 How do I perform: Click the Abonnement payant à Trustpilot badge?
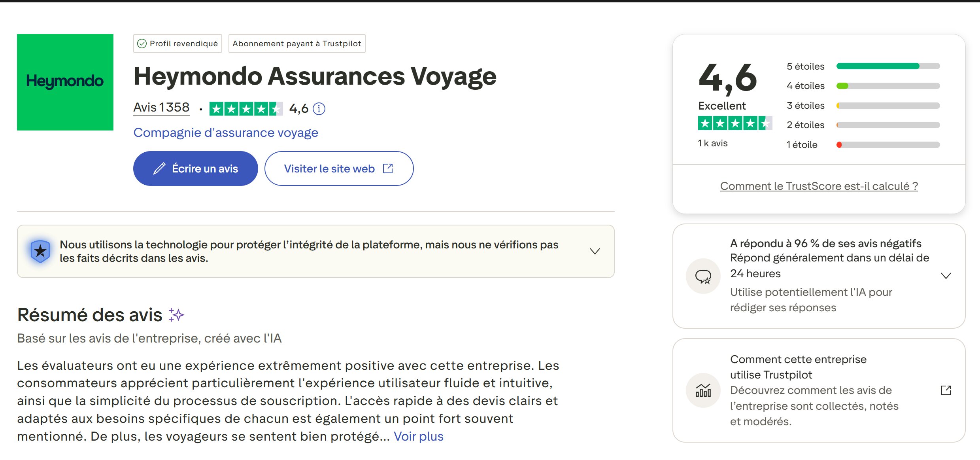pyautogui.click(x=297, y=44)
